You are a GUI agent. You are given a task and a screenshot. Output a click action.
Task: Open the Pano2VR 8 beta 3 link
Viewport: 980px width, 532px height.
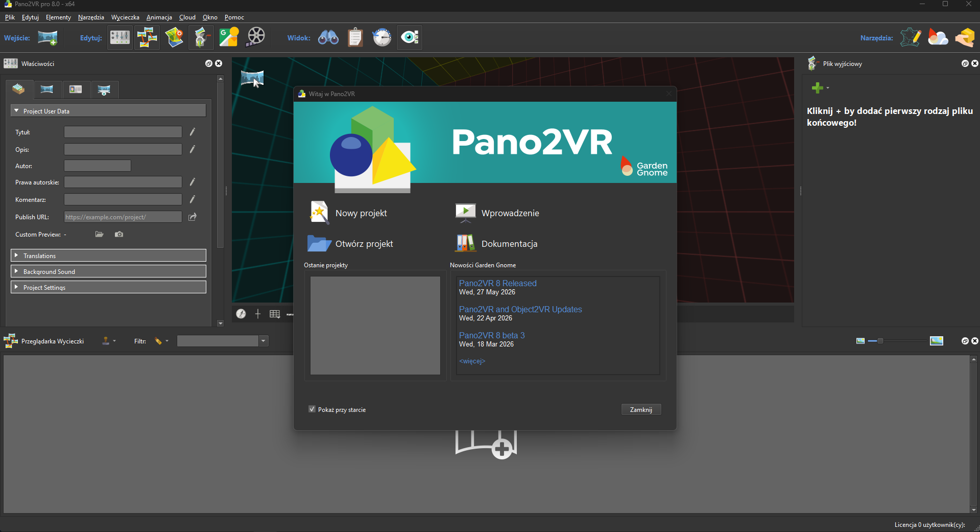[x=492, y=335]
